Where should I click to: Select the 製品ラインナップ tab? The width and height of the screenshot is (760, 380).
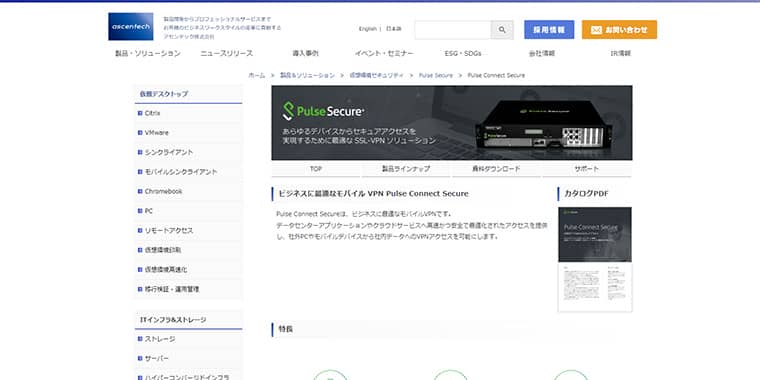406,169
